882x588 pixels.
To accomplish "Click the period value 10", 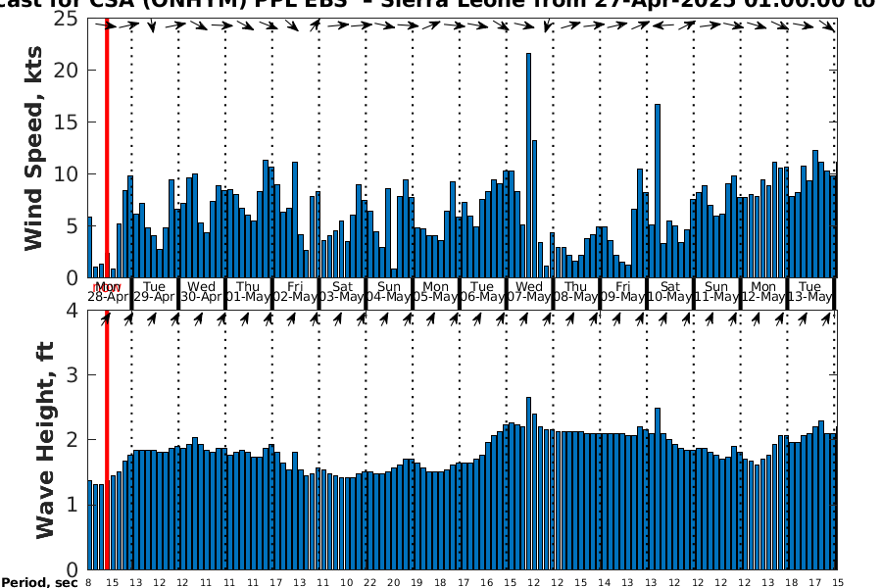I will point(347,583).
